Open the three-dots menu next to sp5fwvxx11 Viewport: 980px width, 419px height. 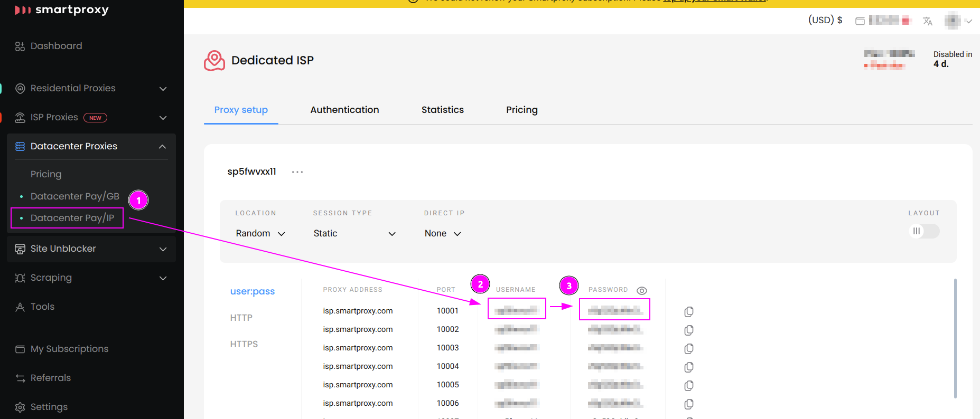(x=297, y=172)
